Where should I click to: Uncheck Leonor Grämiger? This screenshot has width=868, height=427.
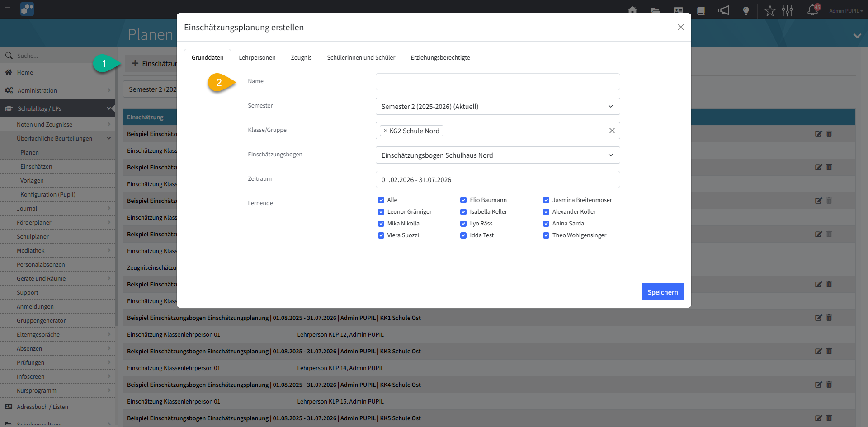(x=381, y=212)
